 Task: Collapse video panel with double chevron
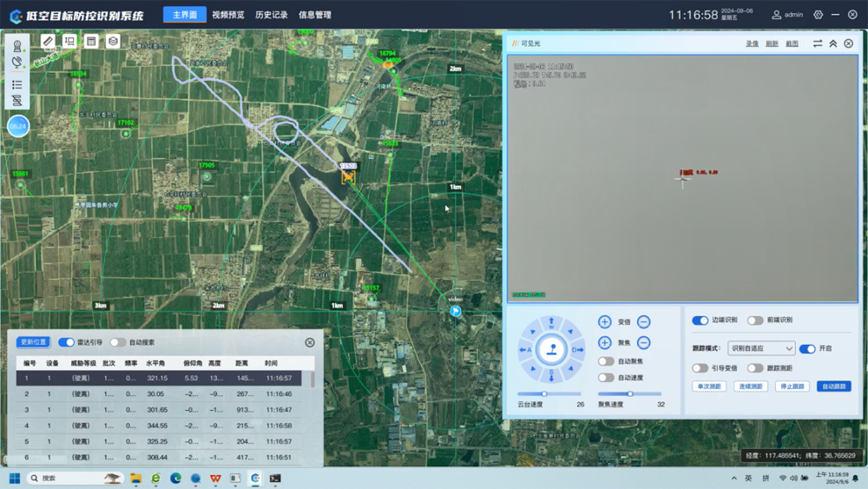click(833, 43)
